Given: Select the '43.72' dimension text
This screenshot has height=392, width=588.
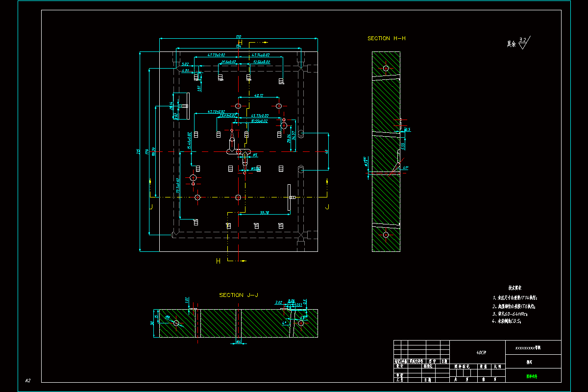Looking at the screenshot, I should (x=259, y=96).
